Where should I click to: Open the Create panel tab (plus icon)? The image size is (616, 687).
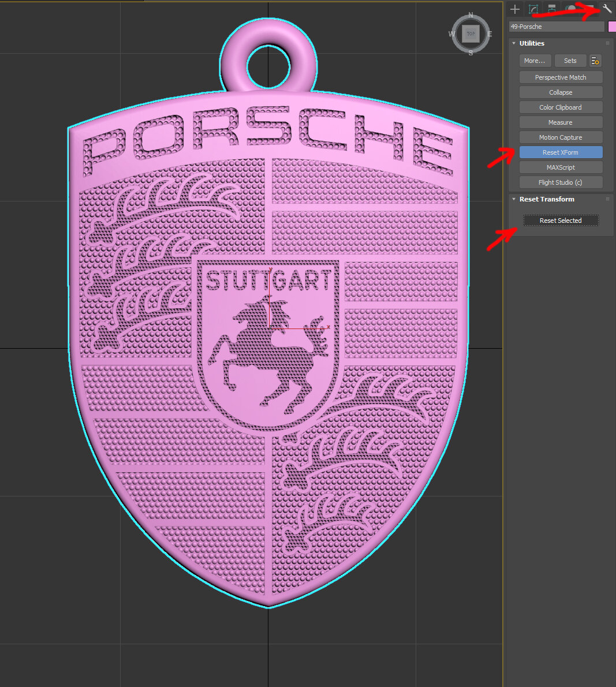coord(515,9)
